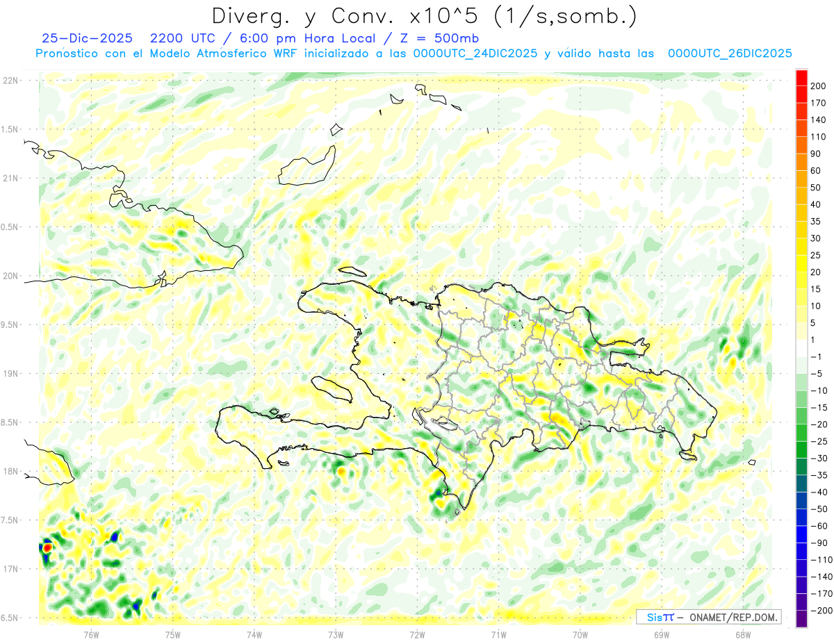Click the '-60' value on the color scale
The height and width of the screenshot is (644, 834).
[x=819, y=526]
